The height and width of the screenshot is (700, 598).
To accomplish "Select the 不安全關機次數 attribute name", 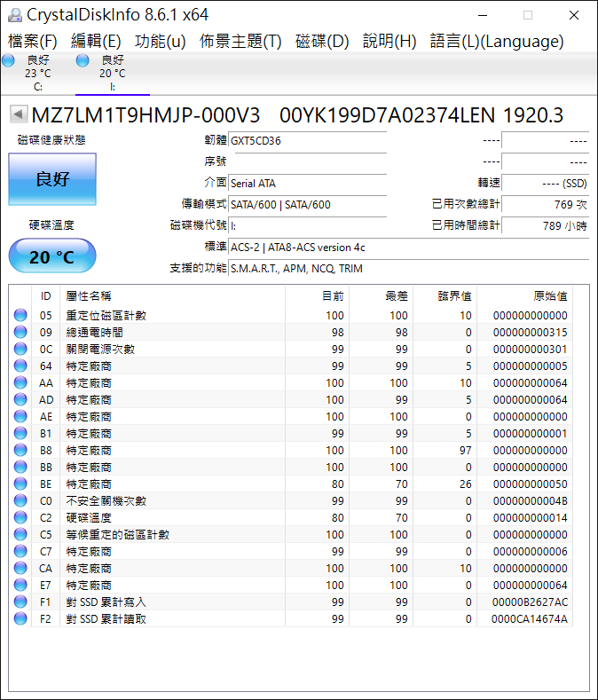I will 106,501.
